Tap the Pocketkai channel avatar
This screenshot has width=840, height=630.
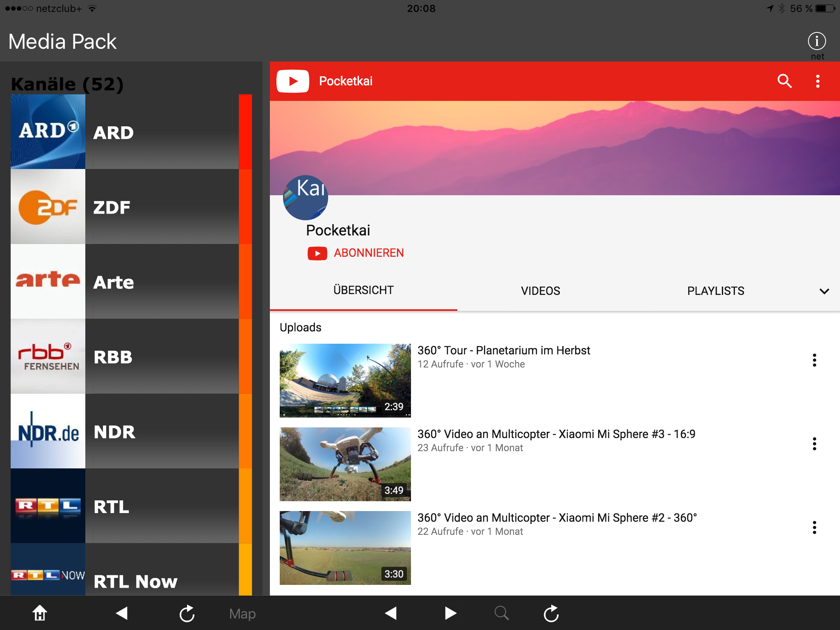pyautogui.click(x=306, y=198)
